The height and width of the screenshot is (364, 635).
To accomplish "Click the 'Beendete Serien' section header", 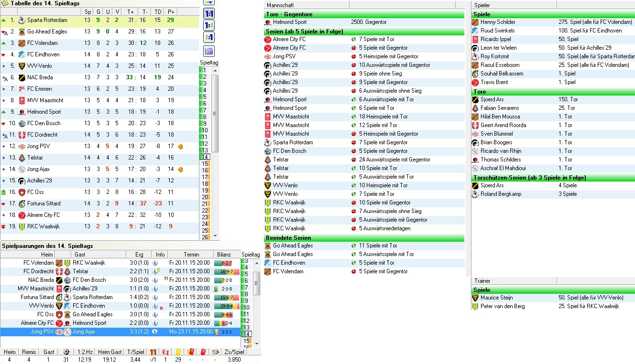I will point(364,237).
